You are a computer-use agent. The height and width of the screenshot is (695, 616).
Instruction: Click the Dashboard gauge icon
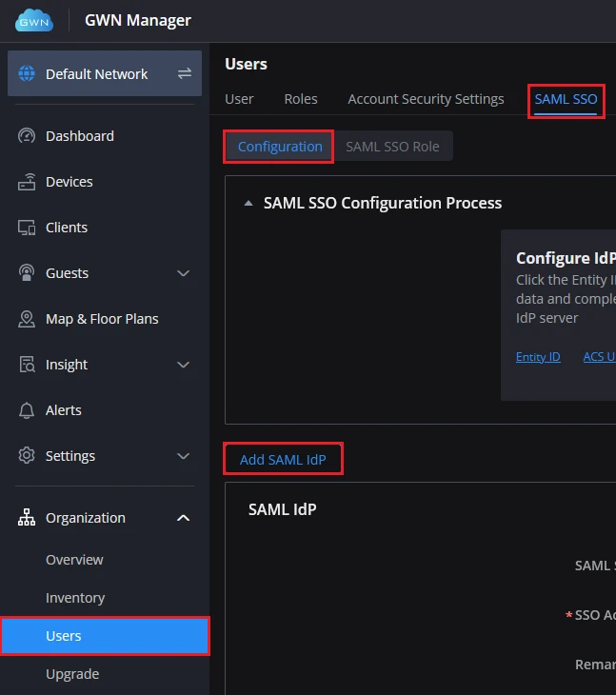pyautogui.click(x=27, y=135)
